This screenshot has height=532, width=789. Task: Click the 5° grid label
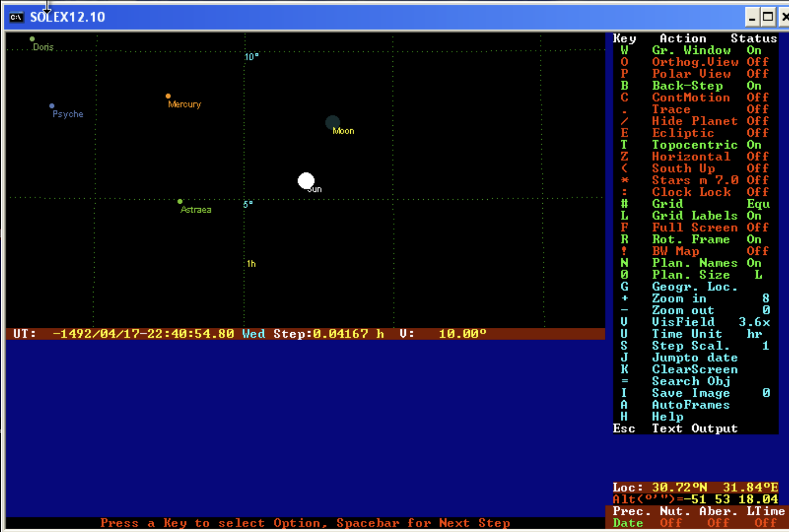248,204
